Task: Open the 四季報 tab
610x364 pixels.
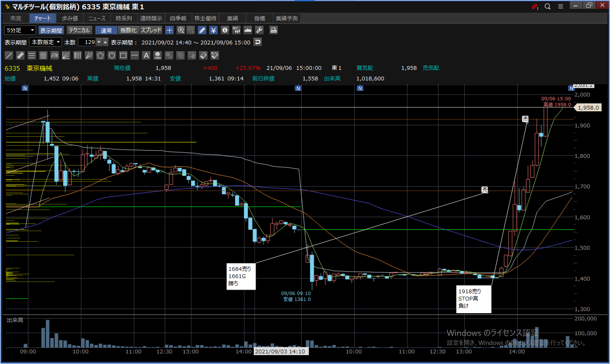Action: coord(178,18)
